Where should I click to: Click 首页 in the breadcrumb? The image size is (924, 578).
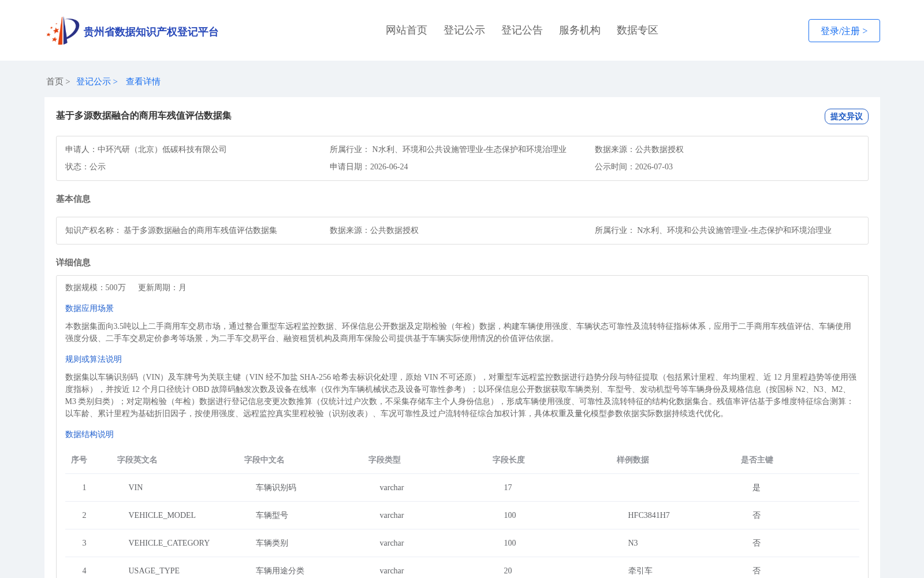click(x=55, y=81)
